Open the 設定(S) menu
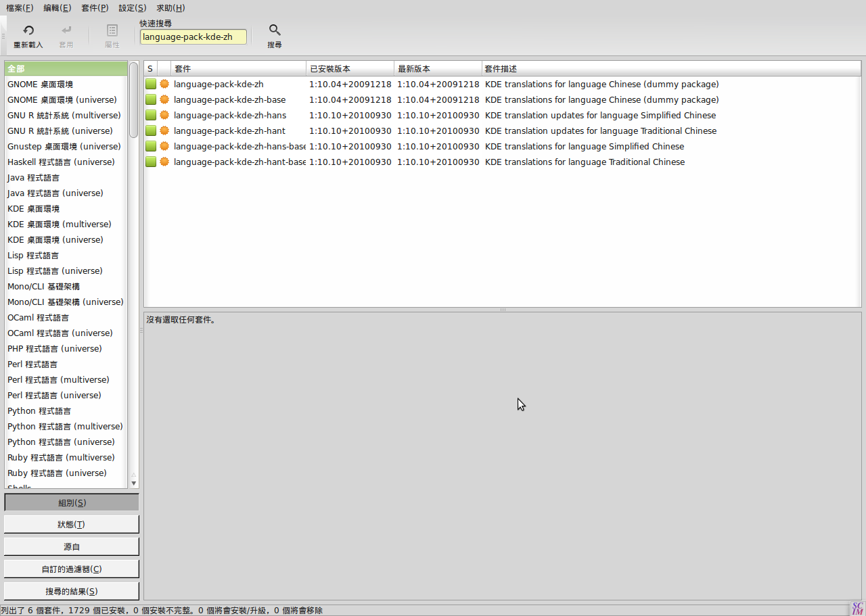Screen dimensions: 866x616 (x=132, y=8)
